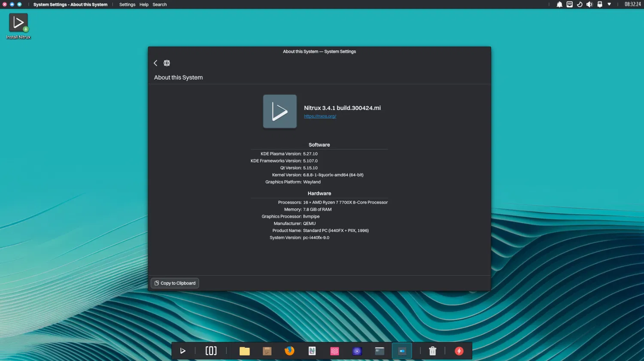The width and height of the screenshot is (644, 361).
Task: Go back using the back arrow
Action: [x=155, y=63]
